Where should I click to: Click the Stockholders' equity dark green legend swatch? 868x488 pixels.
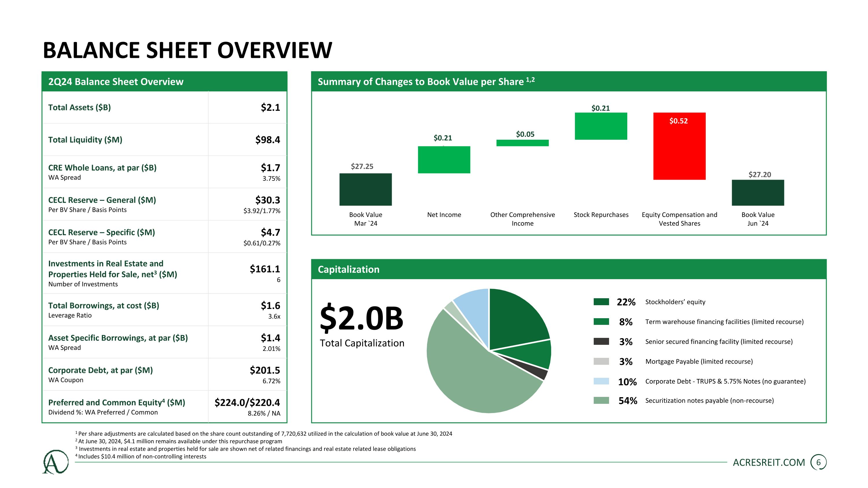601,302
